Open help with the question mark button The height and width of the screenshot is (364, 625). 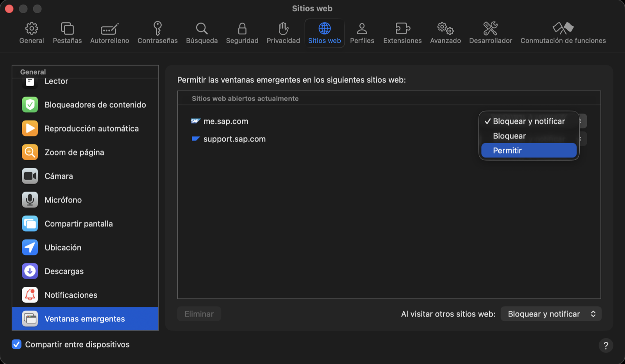(x=606, y=345)
